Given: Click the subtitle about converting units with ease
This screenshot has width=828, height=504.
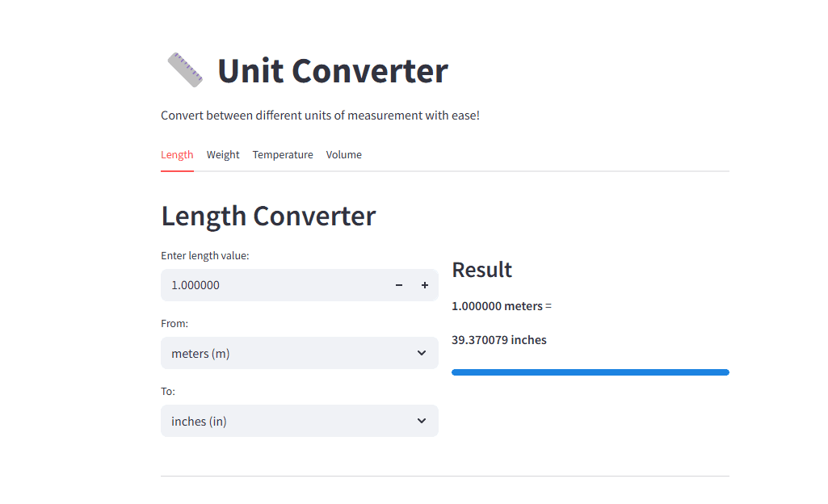Looking at the screenshot, I should coord(320,115).
